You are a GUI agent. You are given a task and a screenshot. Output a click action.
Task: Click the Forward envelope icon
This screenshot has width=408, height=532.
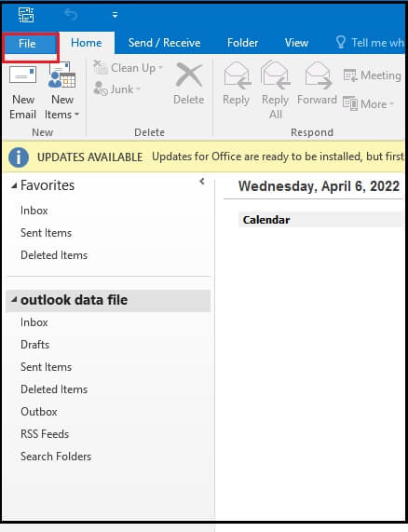(x=318, y=75)
